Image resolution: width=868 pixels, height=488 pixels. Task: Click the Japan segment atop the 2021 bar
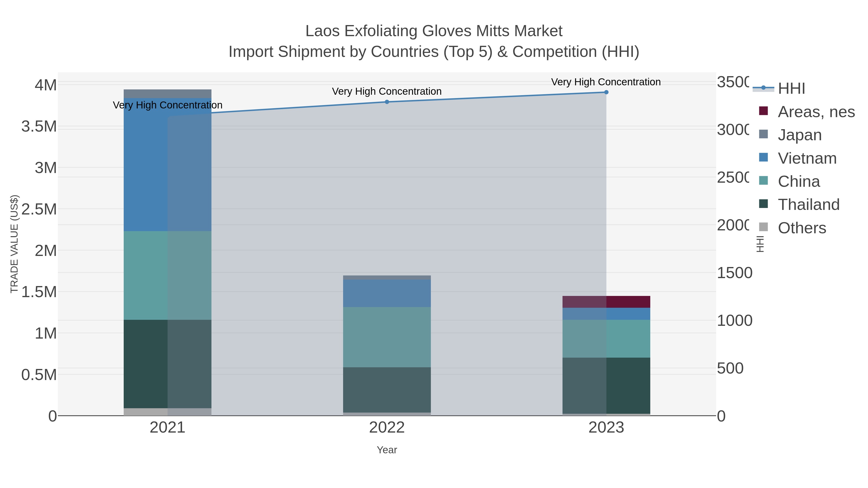click(x=168, y=94)
